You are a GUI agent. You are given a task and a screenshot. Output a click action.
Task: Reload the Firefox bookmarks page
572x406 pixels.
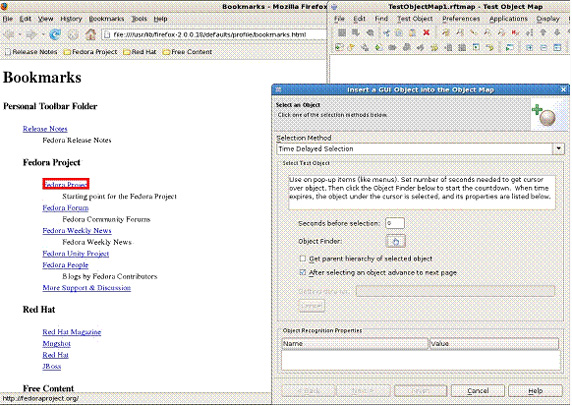[55, 35]
